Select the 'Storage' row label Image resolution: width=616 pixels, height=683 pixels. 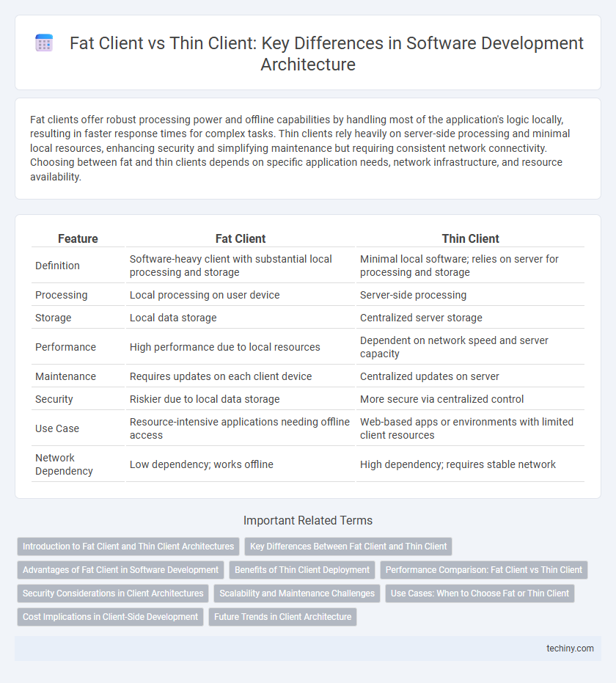tap(53, 318)
